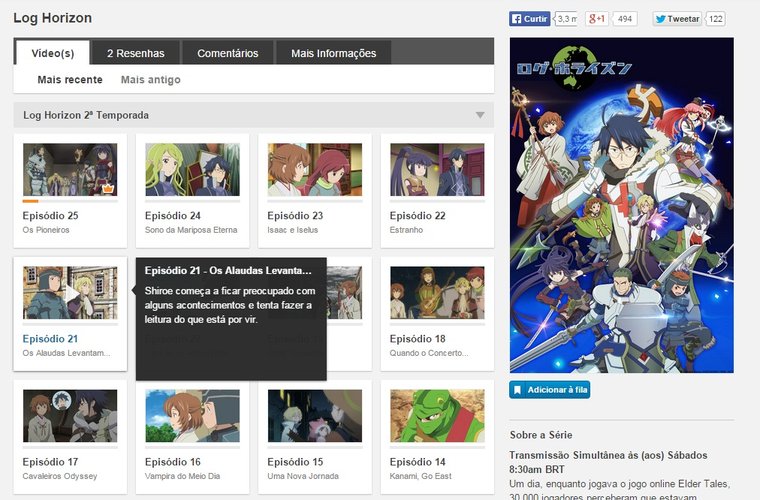Open the Episódio 24 thumbnail
Viewport: 760px width, 500px height.
click(x=192, y=170)
